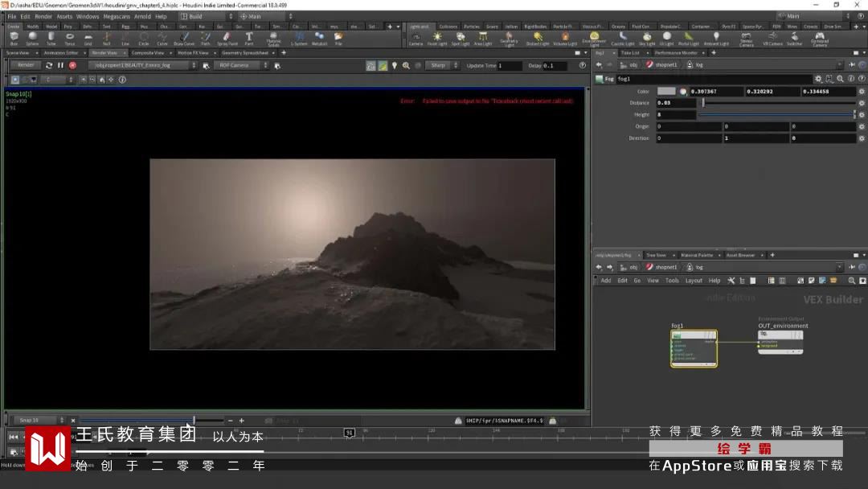Select the Font shelf tool
Image resolution: width=868 pixels, height=489 pixels.
[x=249, y=38]
